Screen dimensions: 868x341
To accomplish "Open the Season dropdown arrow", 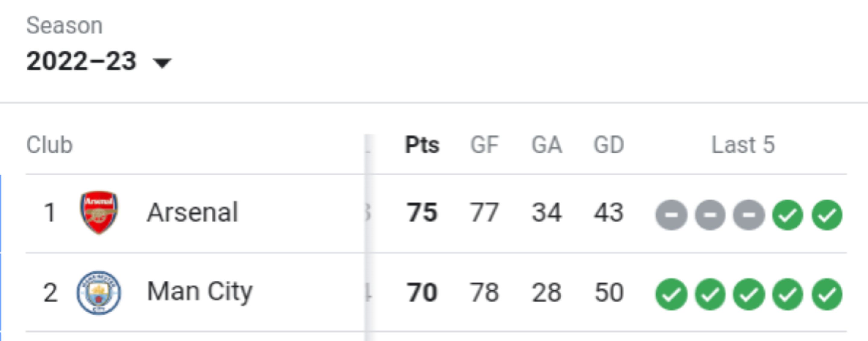I will point(162,63).
